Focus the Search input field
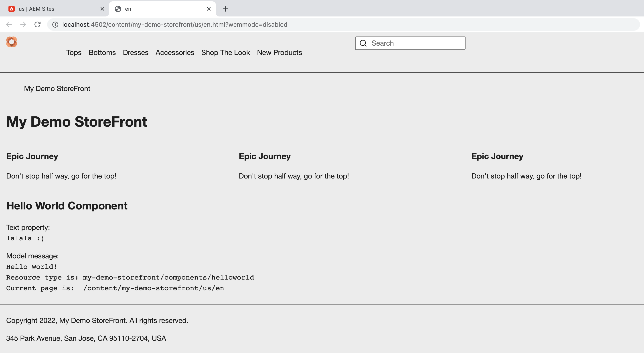 [x=415, y=43]
